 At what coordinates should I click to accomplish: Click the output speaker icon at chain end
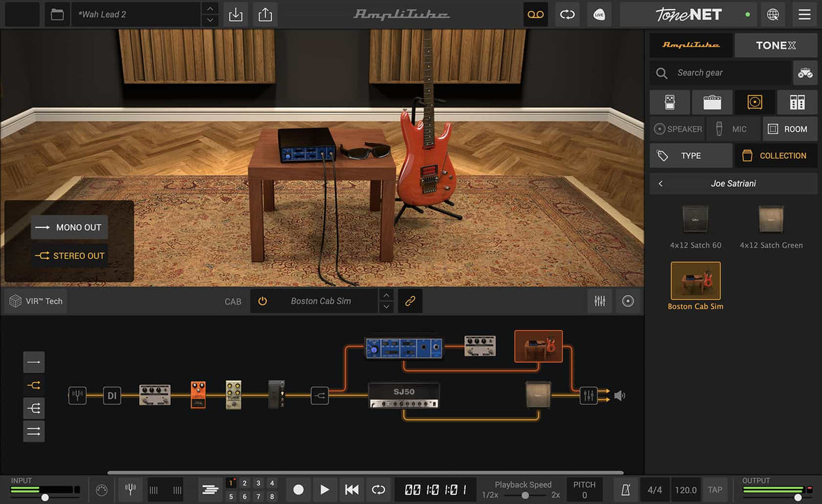619,395
